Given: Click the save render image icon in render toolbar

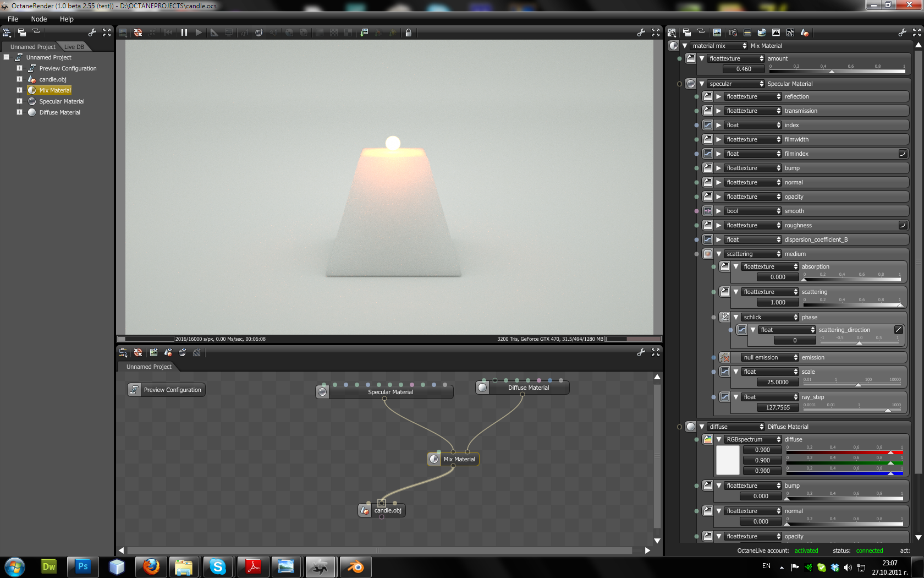Looking at the screenshot, I should pos(364,33).
